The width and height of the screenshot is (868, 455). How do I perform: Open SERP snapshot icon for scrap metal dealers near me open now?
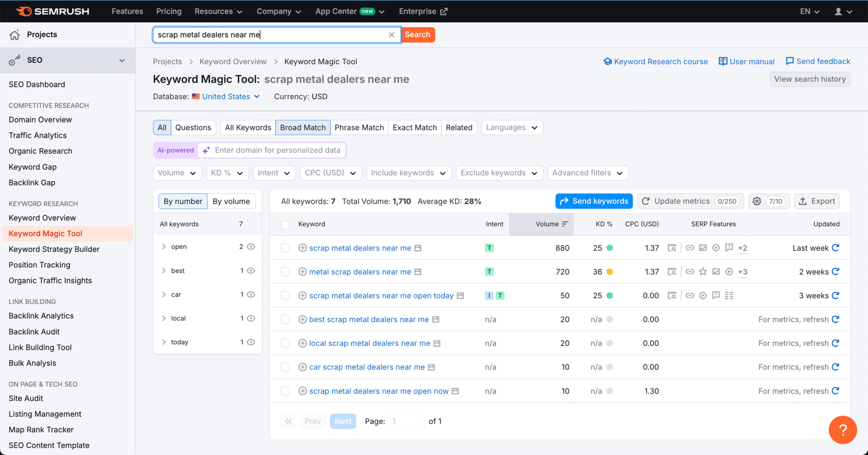[455, 391]
